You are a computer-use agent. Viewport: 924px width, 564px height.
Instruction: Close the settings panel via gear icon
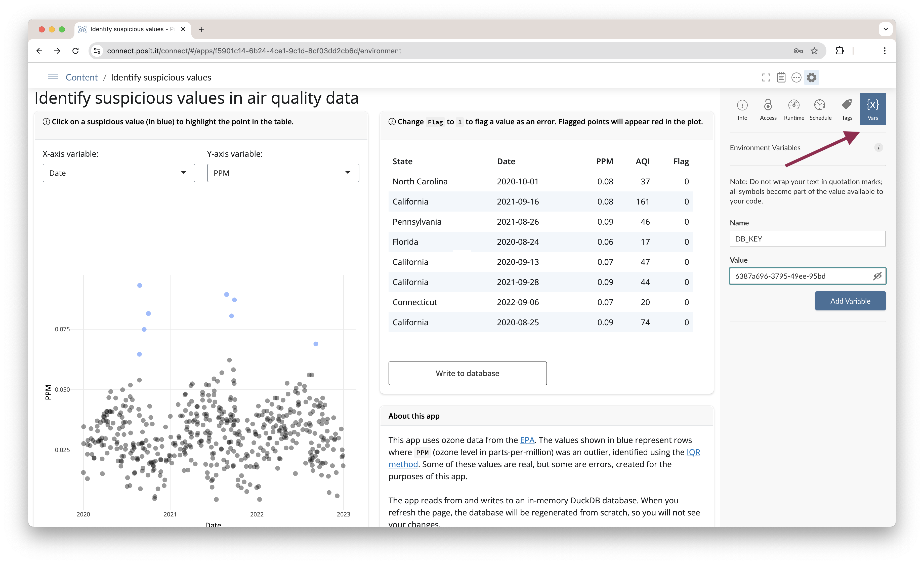[x=812, y=77]
